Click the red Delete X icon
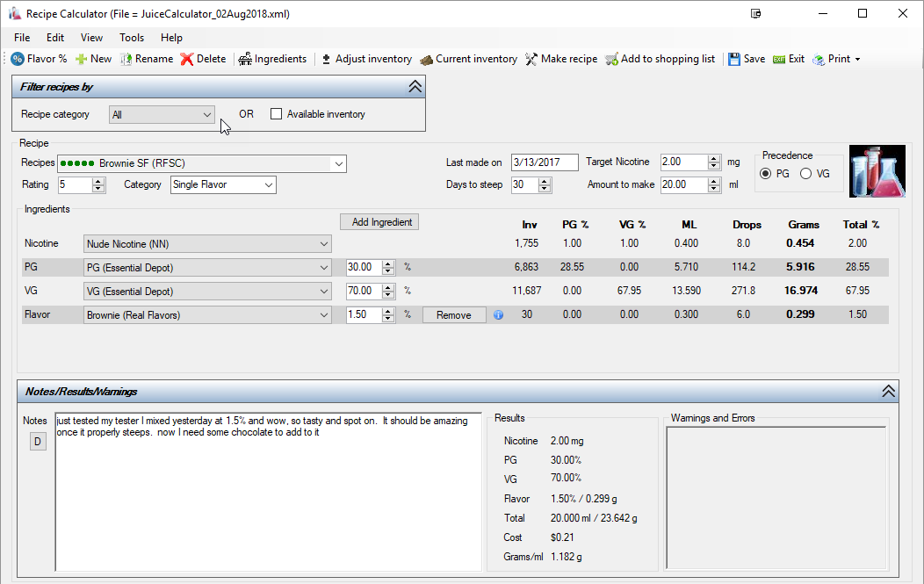Screen dimensions: 924x584 coord(187,59)
